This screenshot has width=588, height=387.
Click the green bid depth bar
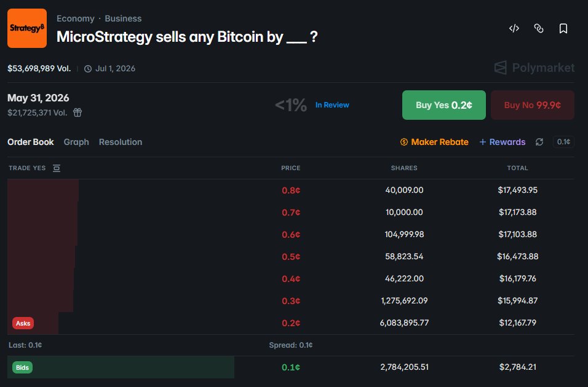121,367
